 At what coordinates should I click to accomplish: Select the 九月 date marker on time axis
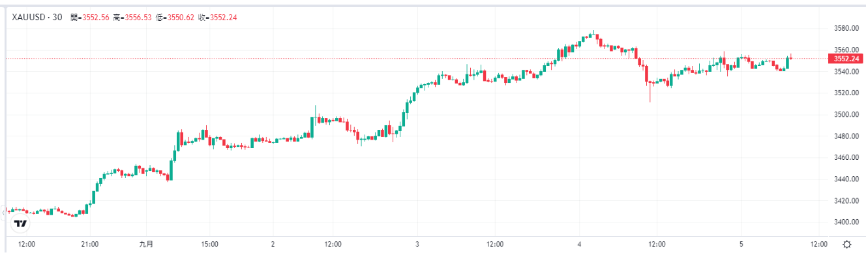[x=147, y=245]
